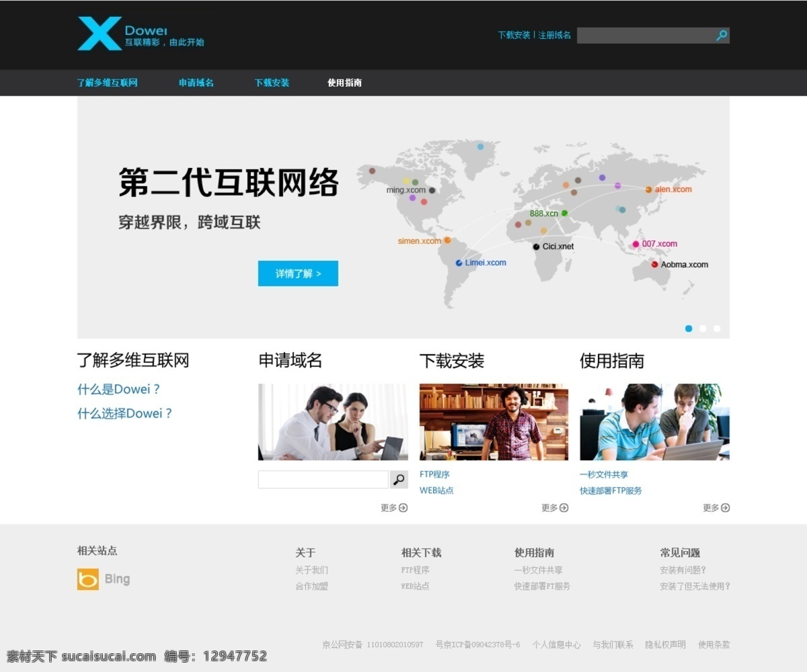Click the 申请域名 office photo thumbnail
Viewport: 807px width, 672px height.
coord(333,422)
